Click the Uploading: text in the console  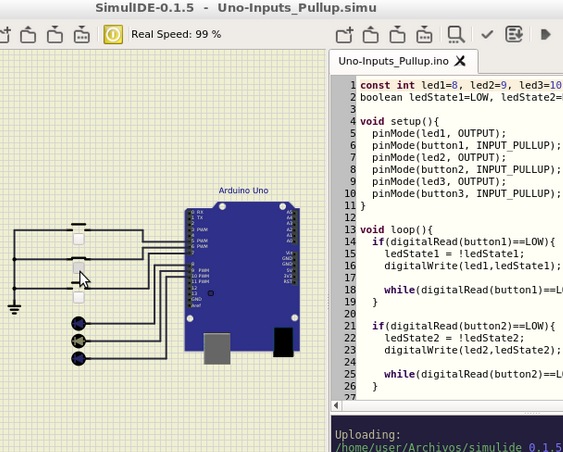pos(368,435)
